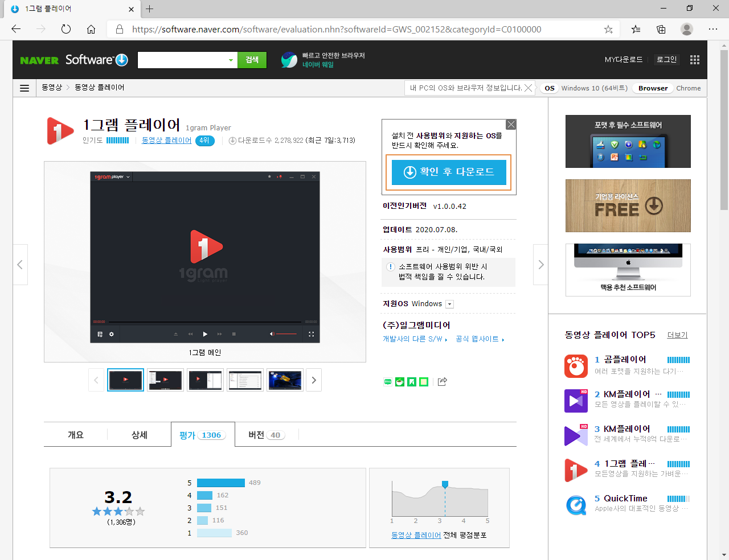
Task: Click the 1gram Player logo icon
Action: 60,131
